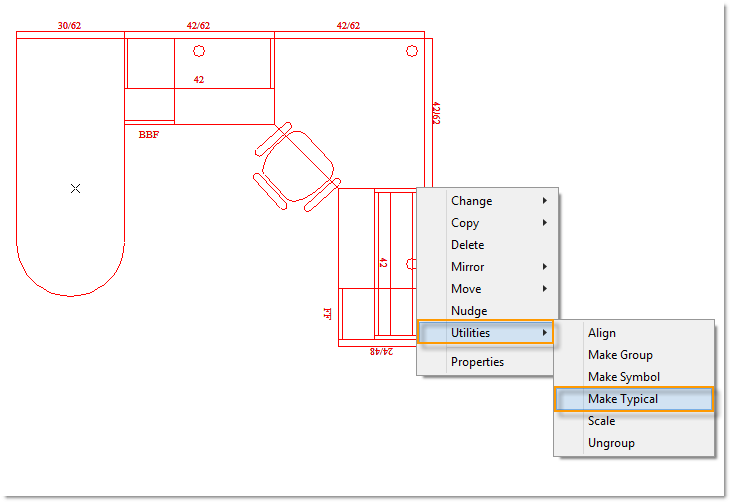Click the 30/62 dimension label
The image size is (730, 502).
click(69, 26)
